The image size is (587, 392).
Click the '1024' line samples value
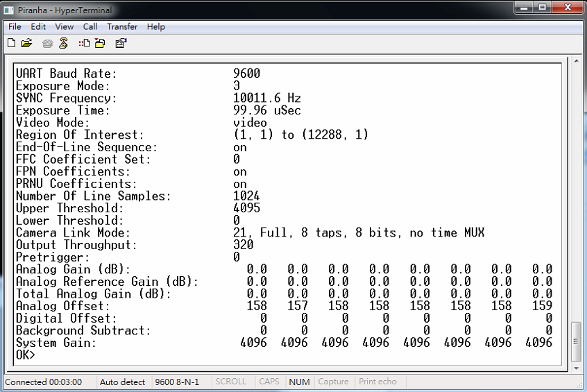coord(246,196)
